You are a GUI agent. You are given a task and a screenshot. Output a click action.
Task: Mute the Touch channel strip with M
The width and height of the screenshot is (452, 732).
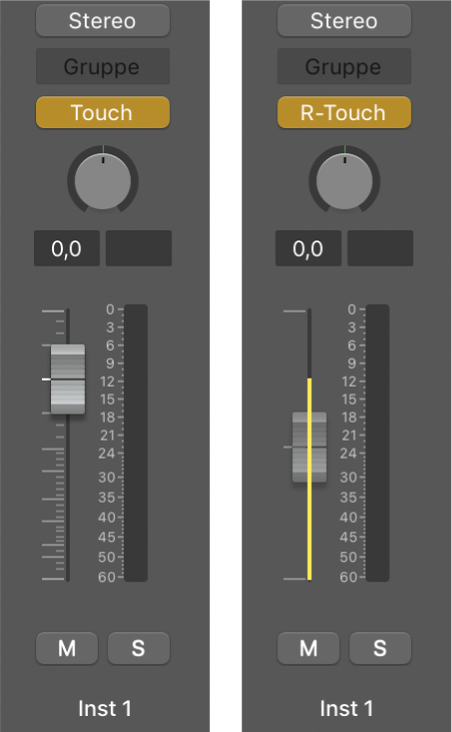pos(67,648)
